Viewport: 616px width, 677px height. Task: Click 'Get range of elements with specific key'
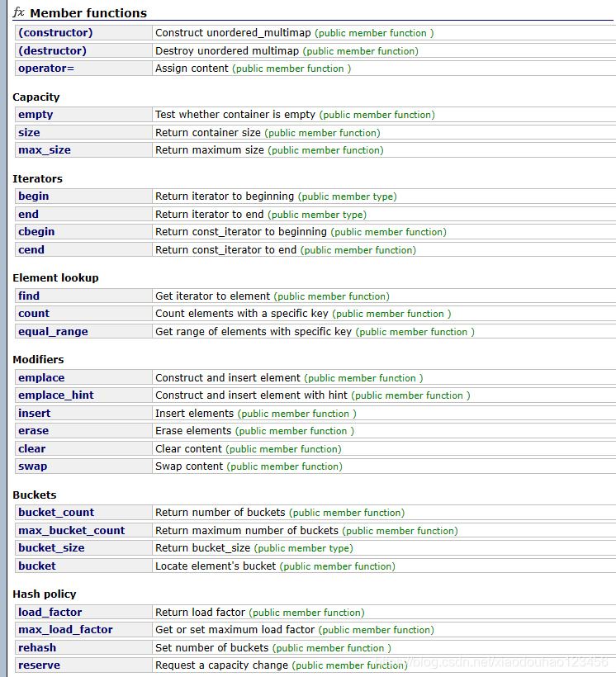[254, 332]
